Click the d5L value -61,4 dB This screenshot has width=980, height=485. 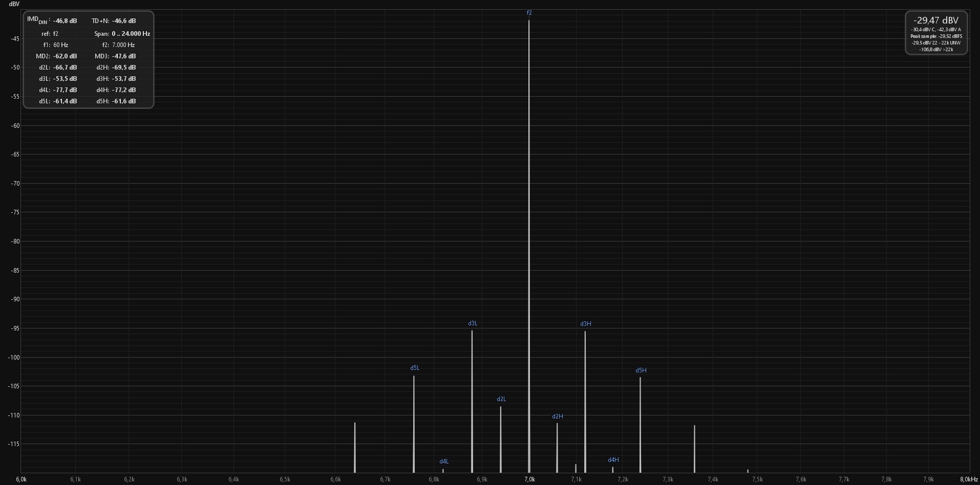click(x=65, y=101)
